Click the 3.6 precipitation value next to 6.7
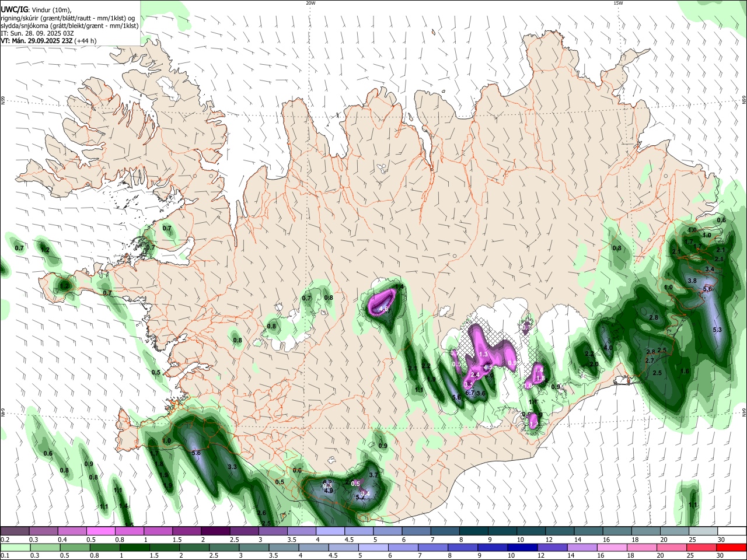Viewport: 747px width, 560px height. click(481, 394)
